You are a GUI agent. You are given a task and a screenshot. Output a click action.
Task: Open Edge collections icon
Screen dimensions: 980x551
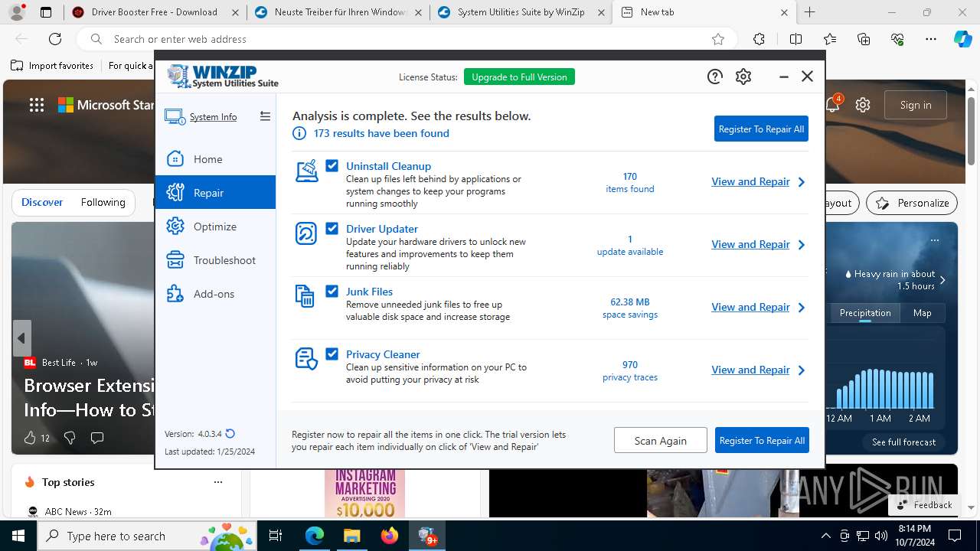(864, 39)
